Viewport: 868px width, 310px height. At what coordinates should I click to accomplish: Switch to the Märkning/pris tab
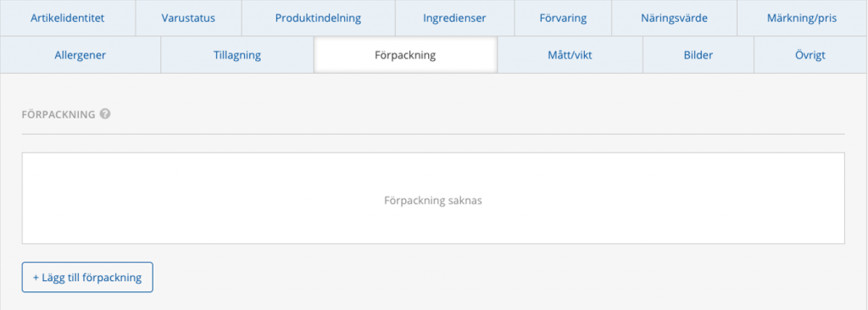coord(802,18)
